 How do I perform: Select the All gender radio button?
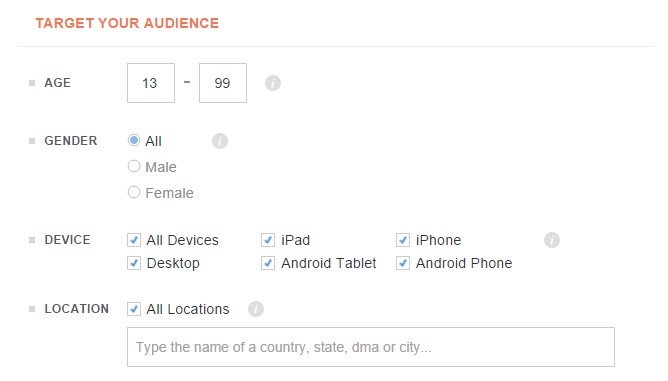point(134,140)
